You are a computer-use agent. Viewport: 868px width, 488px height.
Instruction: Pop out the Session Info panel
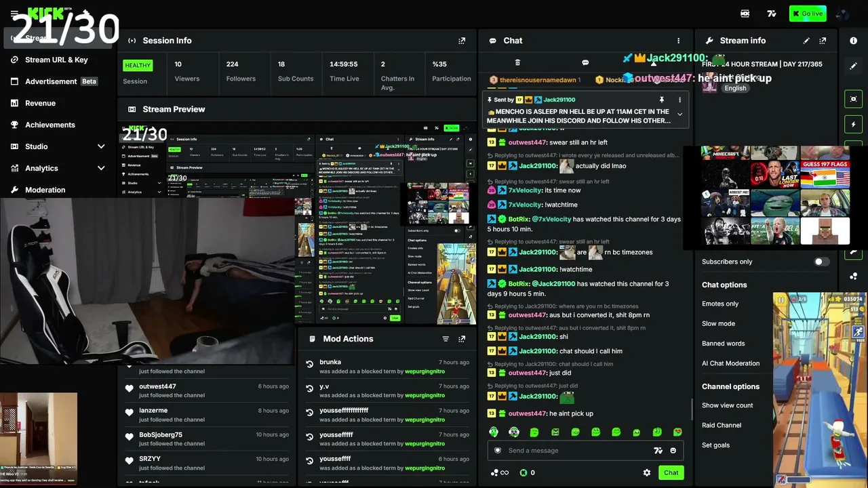click(x=462, y=41)
